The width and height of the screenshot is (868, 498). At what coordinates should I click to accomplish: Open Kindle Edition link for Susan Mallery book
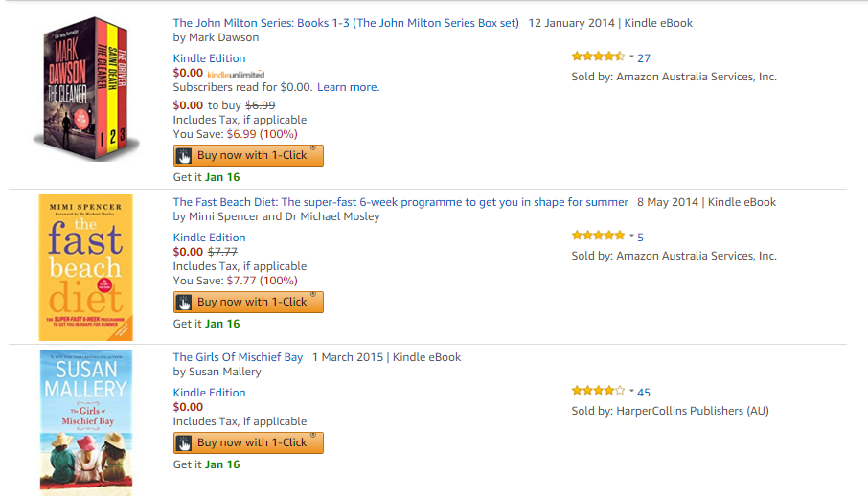pyautogui.click(x=209, y=393)
